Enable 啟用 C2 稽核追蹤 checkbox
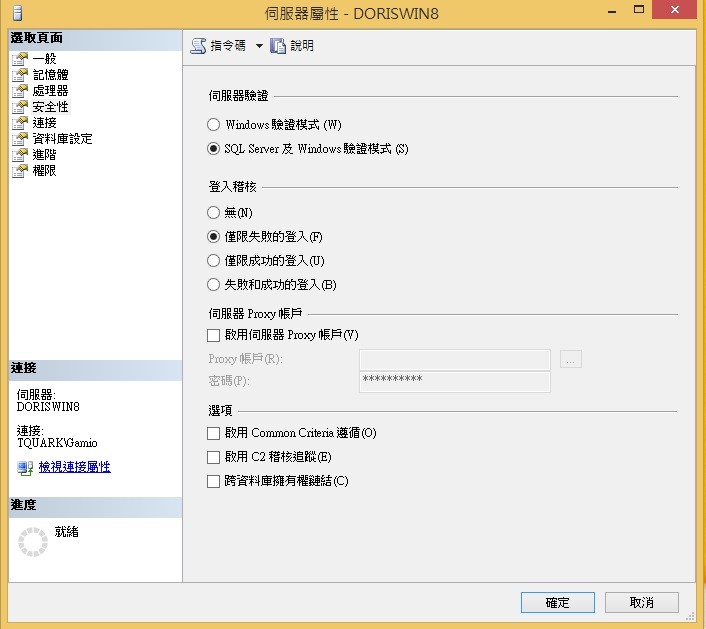 pyautogui.click(x=213, y=457)
